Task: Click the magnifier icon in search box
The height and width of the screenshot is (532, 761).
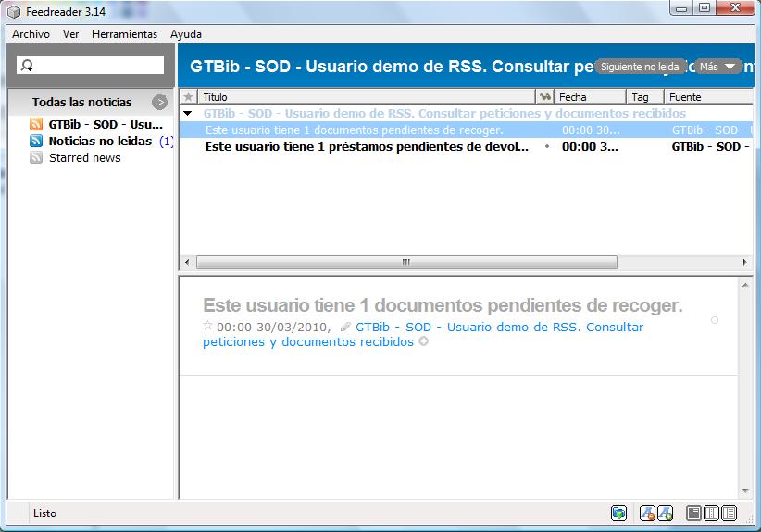Action: (x=27, y=65)
